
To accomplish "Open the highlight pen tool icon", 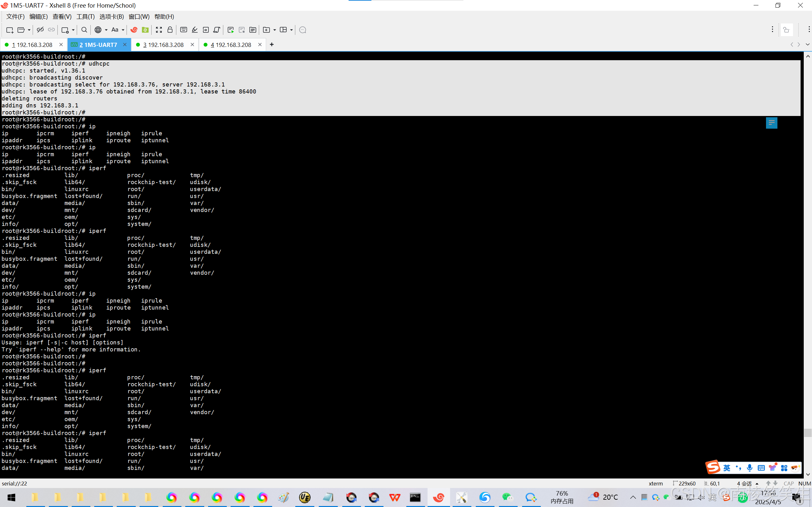I will point(195,30).
